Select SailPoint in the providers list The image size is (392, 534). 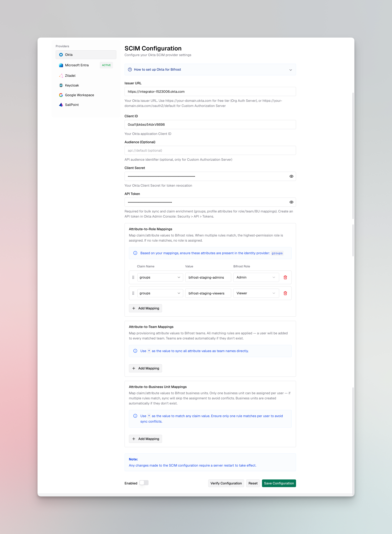coord(86,105)
